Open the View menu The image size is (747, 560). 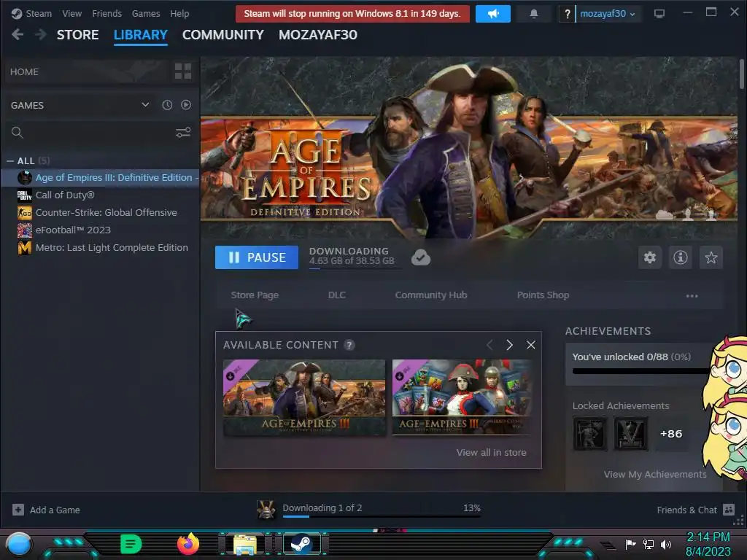click(x=71, y=13)
